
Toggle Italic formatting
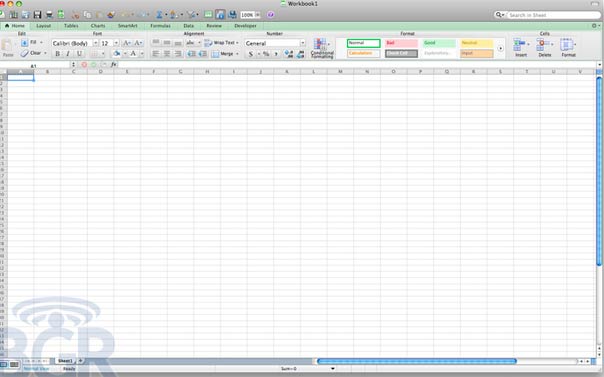point(68,54)
